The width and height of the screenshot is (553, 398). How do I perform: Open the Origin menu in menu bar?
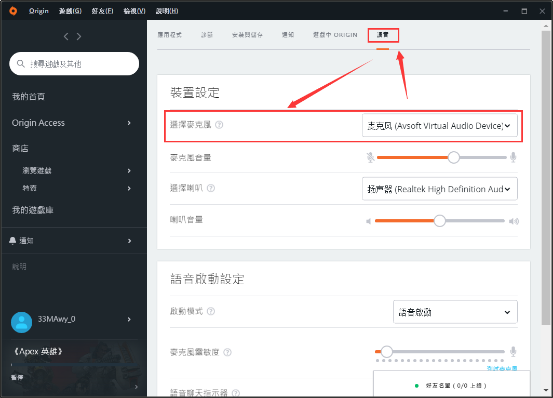(39, 11)
